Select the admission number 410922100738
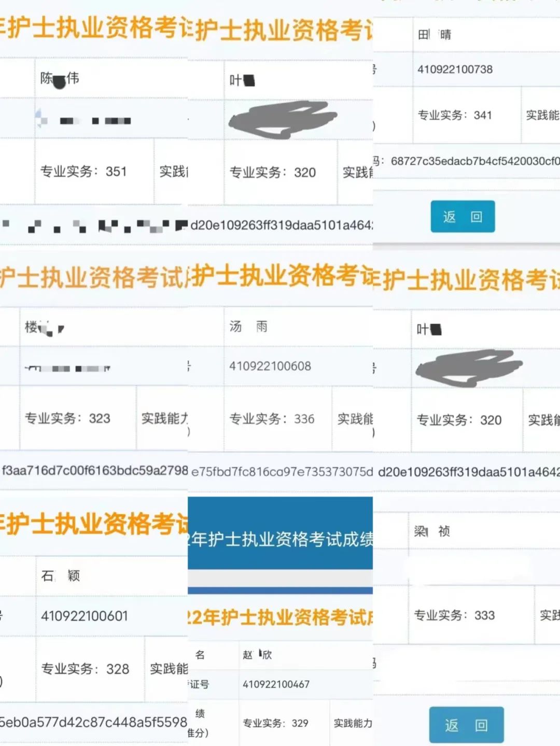 click(x=455, y=69)
